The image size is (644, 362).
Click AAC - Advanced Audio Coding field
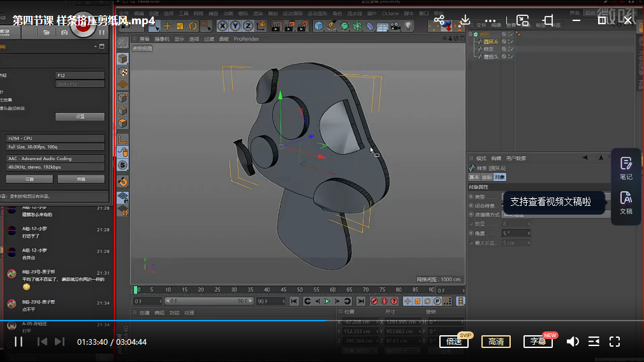click(55, 159)
